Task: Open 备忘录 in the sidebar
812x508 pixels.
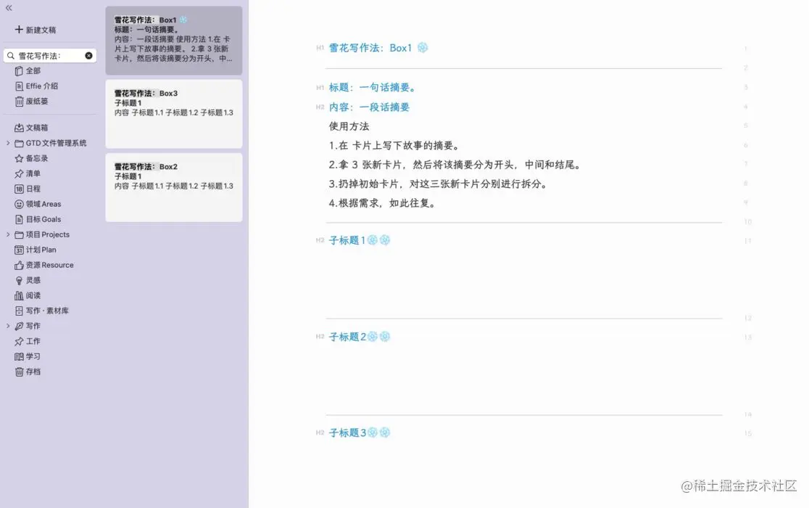Action: click(x=37, y=159)
